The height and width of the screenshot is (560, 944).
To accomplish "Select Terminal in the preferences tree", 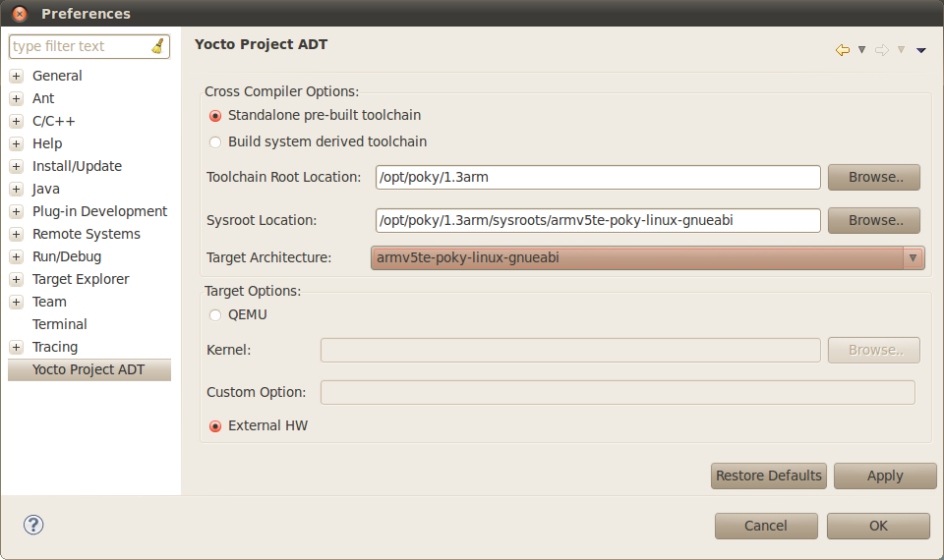I will [59, 324].
